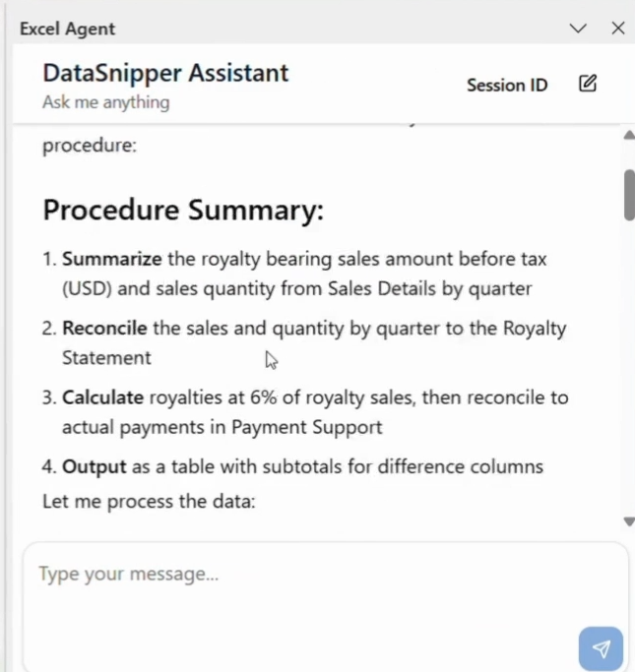
Task: Click the new chat pencil icon
Action: (x=588, y=84)
